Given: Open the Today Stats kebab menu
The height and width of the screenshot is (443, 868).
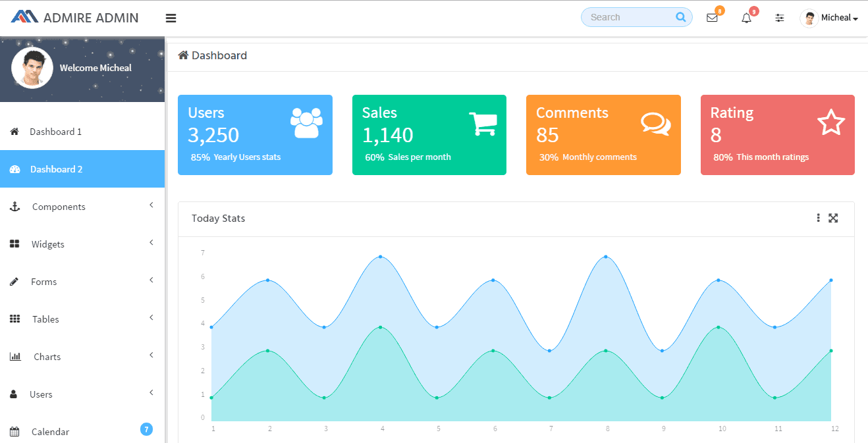Looking at the screenshot, I should click(818, 217).
